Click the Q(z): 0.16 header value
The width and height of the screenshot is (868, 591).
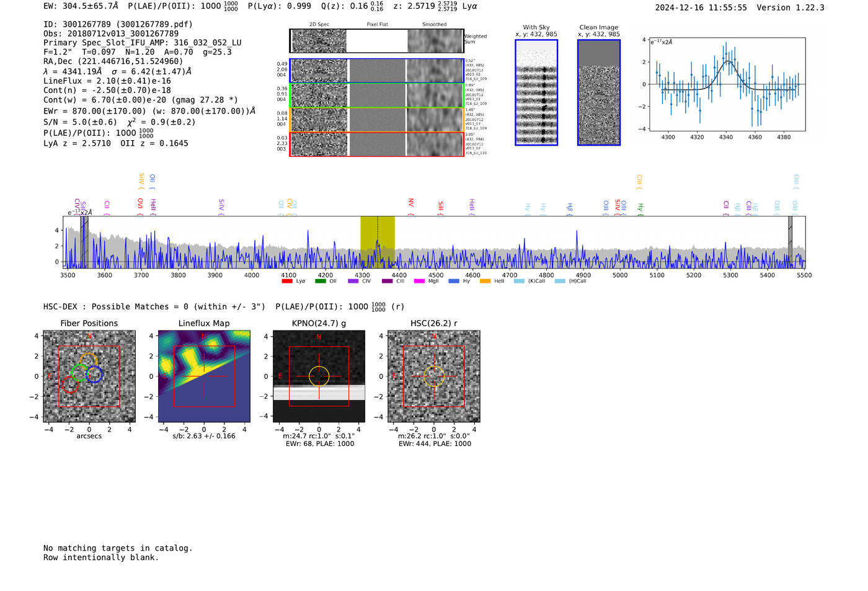click(351, 6)
